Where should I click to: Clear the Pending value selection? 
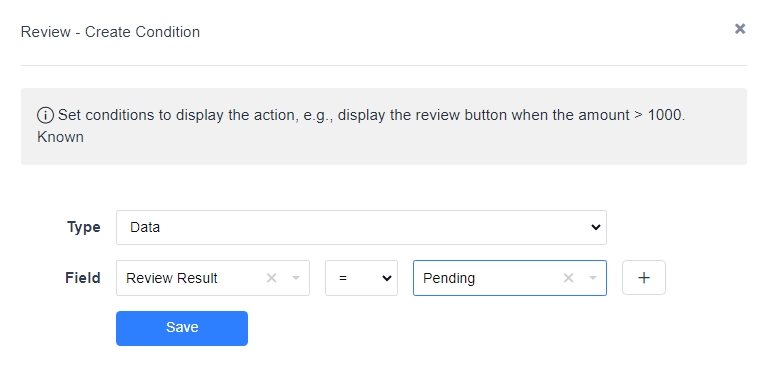[x=568, y=278]
